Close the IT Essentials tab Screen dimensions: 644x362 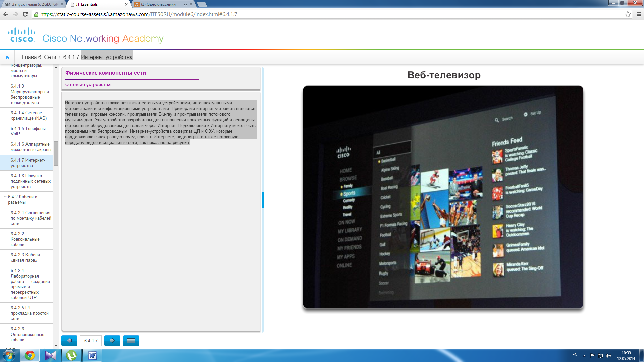coord(126,4)
